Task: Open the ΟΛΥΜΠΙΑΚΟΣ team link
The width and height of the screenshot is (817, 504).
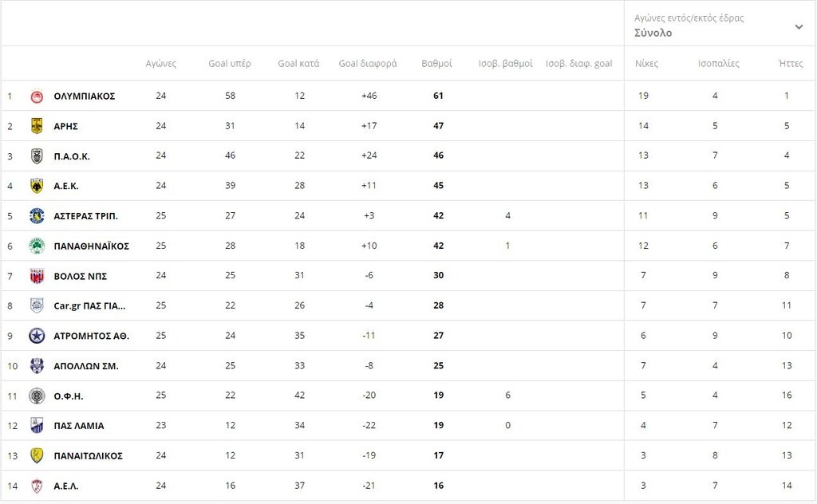Action: (x=85, y=96)
